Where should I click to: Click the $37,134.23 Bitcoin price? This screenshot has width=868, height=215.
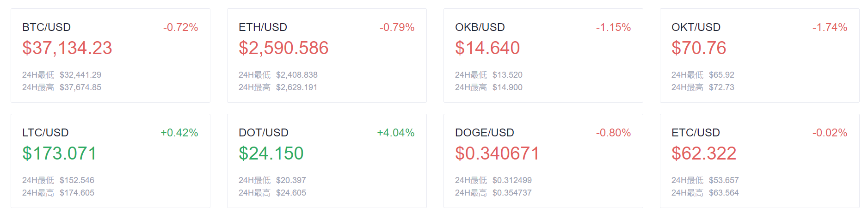[67, 48]
